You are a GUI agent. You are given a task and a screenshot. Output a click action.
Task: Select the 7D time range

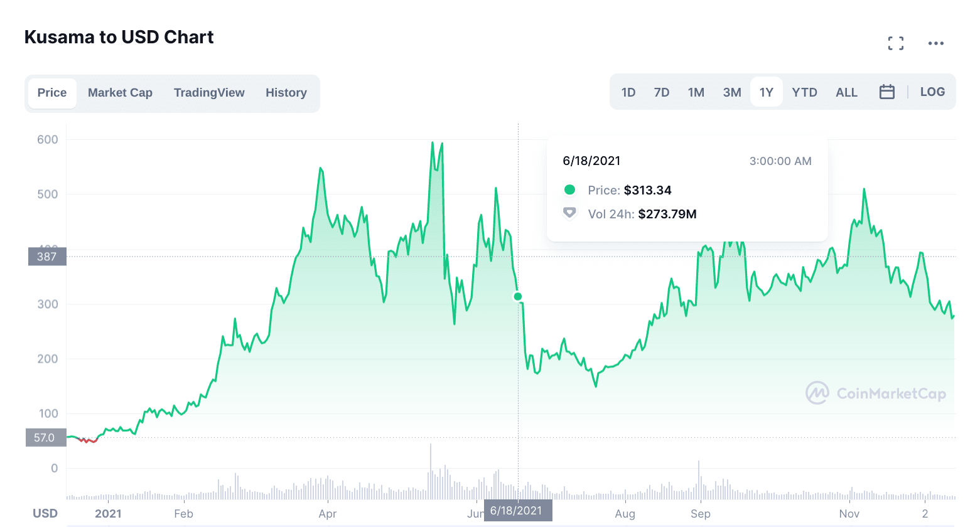(x=661, y=93)
